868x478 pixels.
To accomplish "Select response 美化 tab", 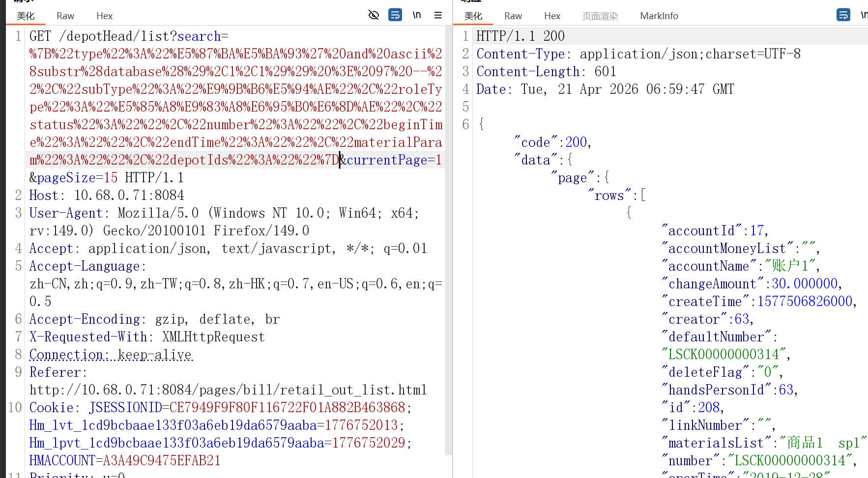I will 473,16.
